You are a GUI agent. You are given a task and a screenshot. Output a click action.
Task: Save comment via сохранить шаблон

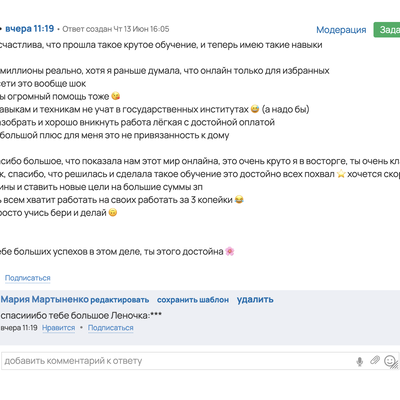tap(193, 300)
